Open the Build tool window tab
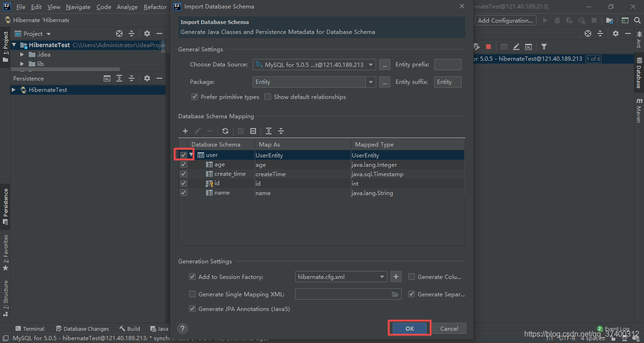 130,329
